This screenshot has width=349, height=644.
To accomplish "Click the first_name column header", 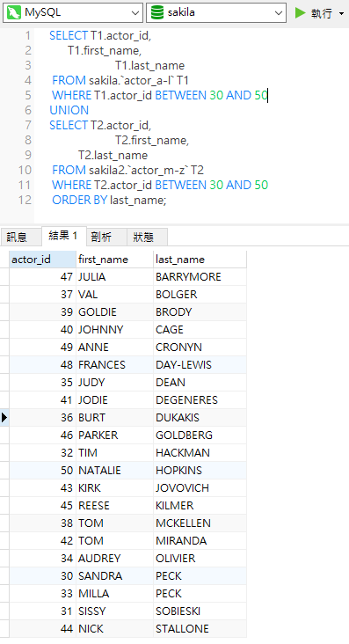I will coord(114,260).
